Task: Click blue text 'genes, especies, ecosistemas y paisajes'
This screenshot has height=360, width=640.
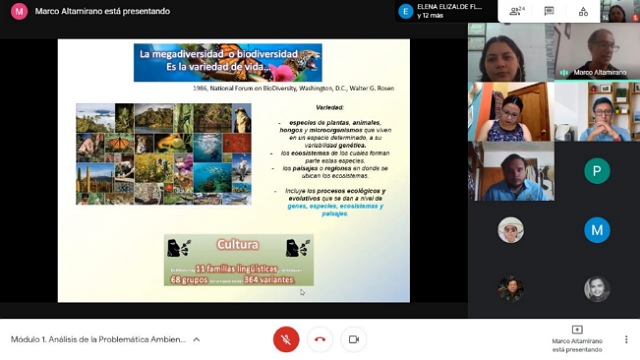Action: tap(335, 209)
